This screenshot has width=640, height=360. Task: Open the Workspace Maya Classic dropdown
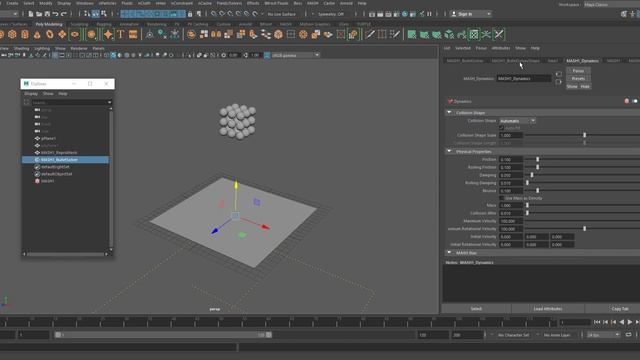point(611,4)
